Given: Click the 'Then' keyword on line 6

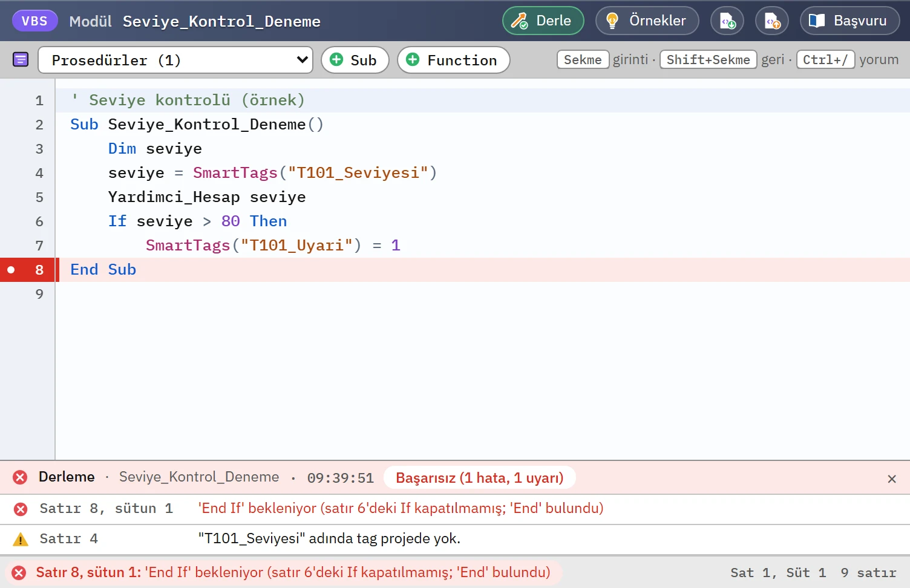Looking at the screenshot, I should click(268, 221).
